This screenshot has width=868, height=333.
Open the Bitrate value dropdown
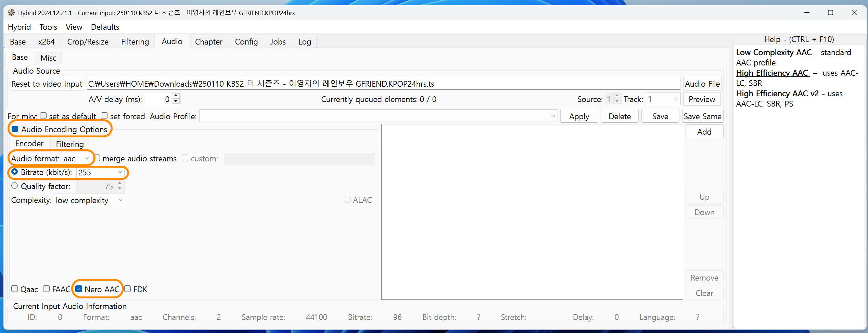[100, 172]
